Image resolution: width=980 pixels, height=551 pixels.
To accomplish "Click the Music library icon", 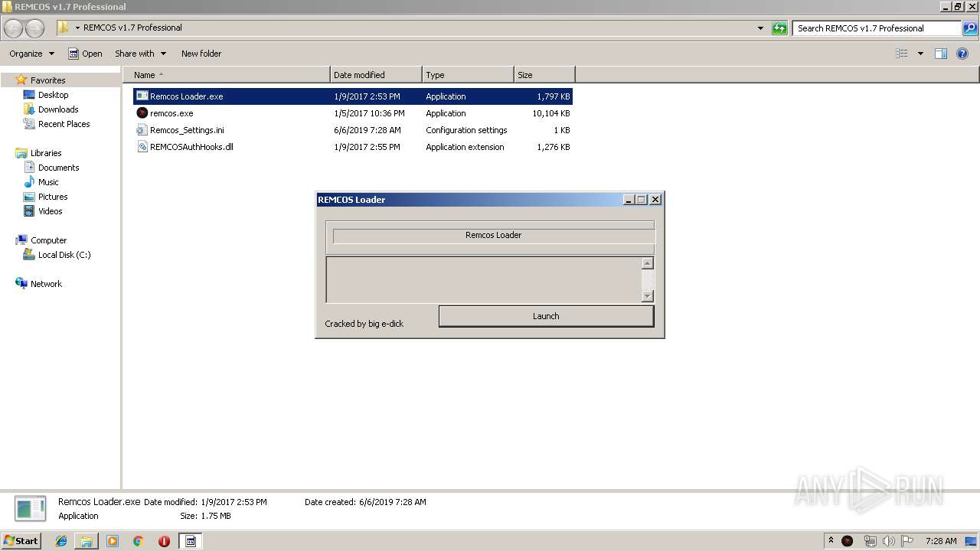I will 29,182.
